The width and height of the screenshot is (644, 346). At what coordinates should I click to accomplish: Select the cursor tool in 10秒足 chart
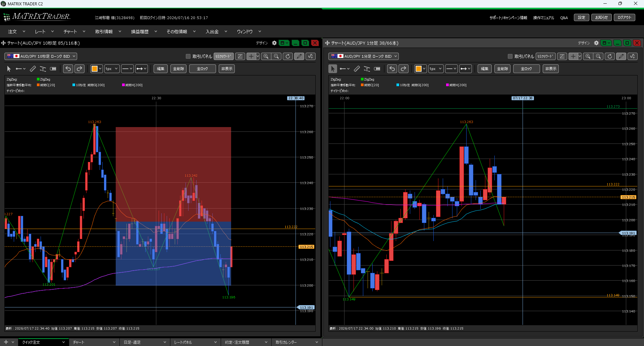[x=9, y=69]
